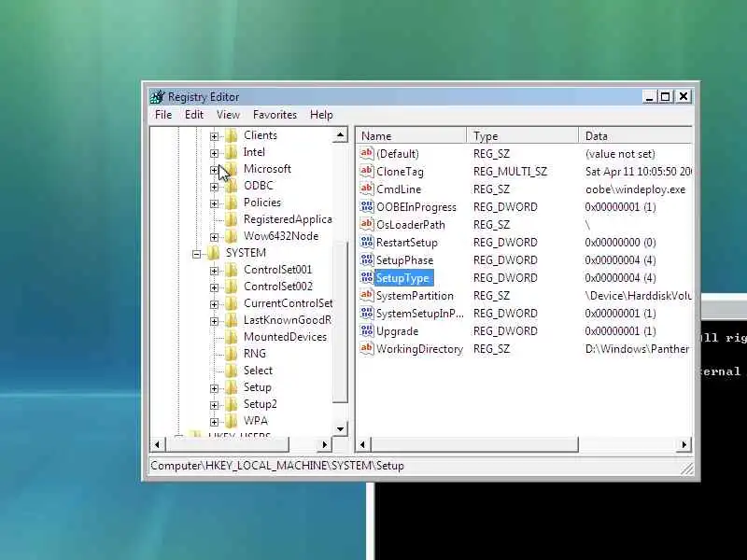Sort values by the Data column header
The width and height of the screenshot is (747, 560).
click(636, 136)
